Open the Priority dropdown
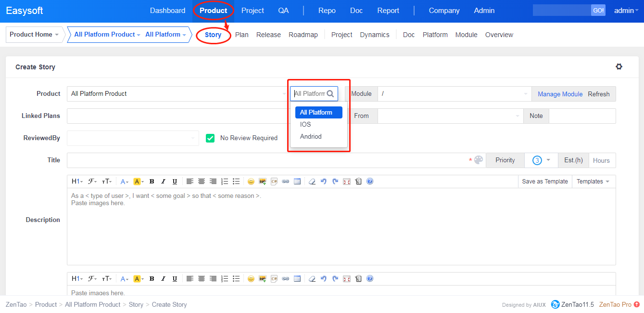Image resolution: width=644 pixels, height=313 pixels. click(x=541, y=160)
